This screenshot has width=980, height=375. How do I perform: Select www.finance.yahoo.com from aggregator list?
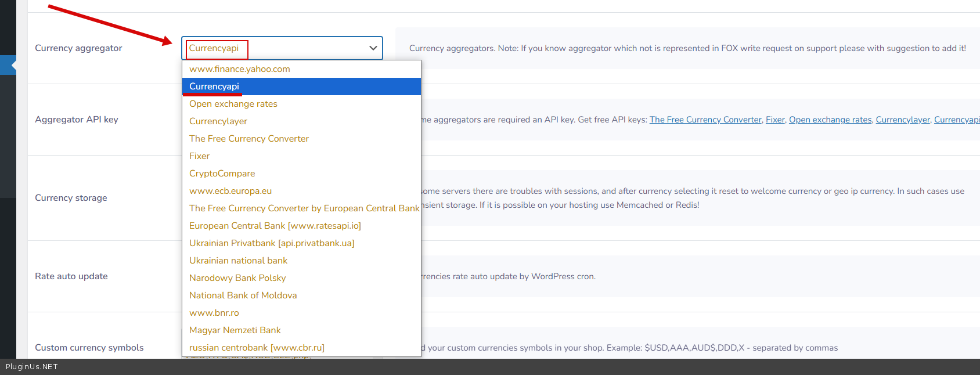click(x=240, y=69)
